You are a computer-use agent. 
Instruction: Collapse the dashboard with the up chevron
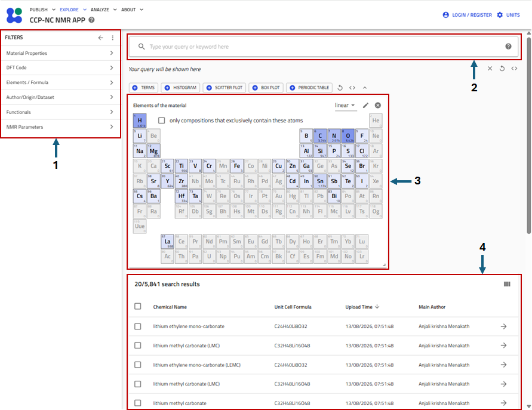pos(365,88)
